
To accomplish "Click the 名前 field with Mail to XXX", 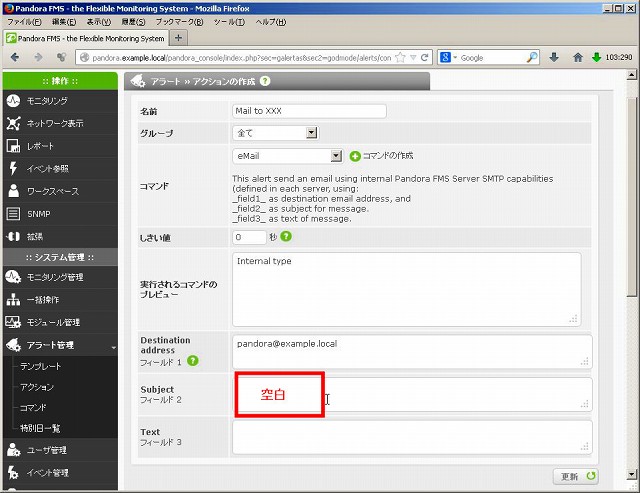I will coord(309,111).
